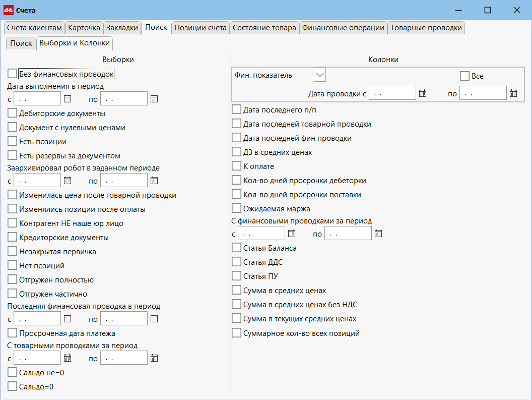Open calendar for 'Заархивировал робот' start date
The width and height of the screenshot is (532, 400).
click(68, 181)
